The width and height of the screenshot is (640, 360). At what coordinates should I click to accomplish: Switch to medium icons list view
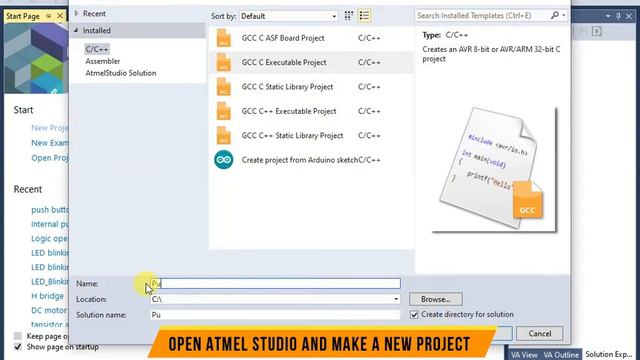(364, 16)
